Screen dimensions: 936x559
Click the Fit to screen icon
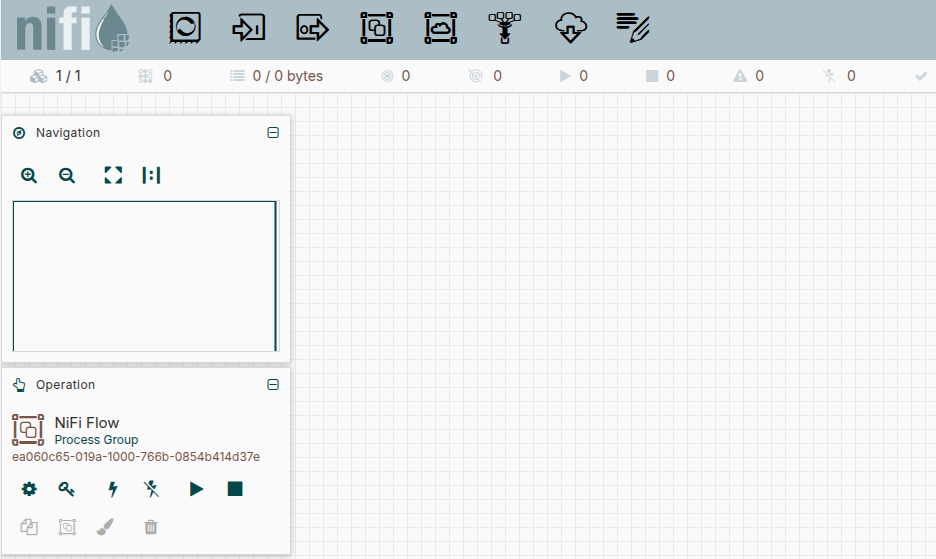coord(113,175)
